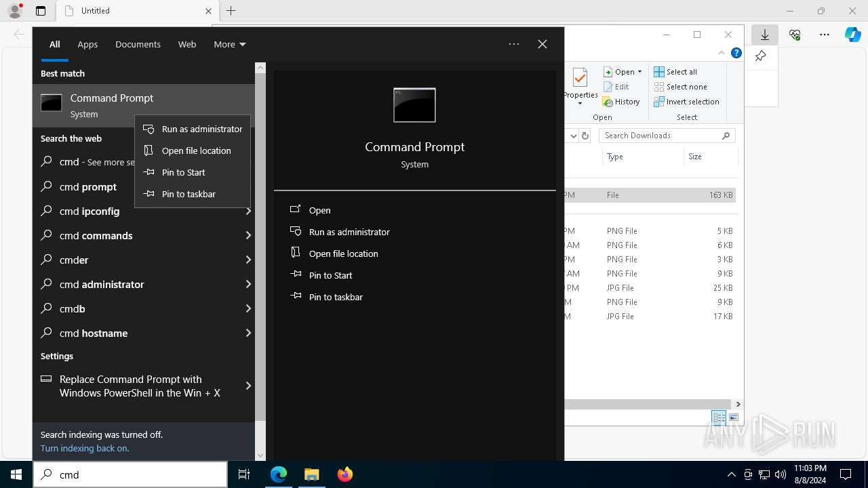Expand the cmd ipconfig suggestion arrow
The image size is (868, 488).
point(248,211)
